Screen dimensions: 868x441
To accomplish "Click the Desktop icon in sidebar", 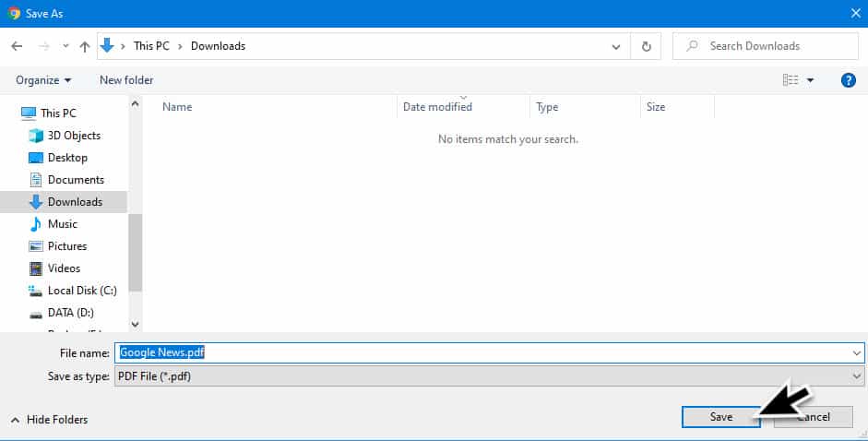I will 36,158.
